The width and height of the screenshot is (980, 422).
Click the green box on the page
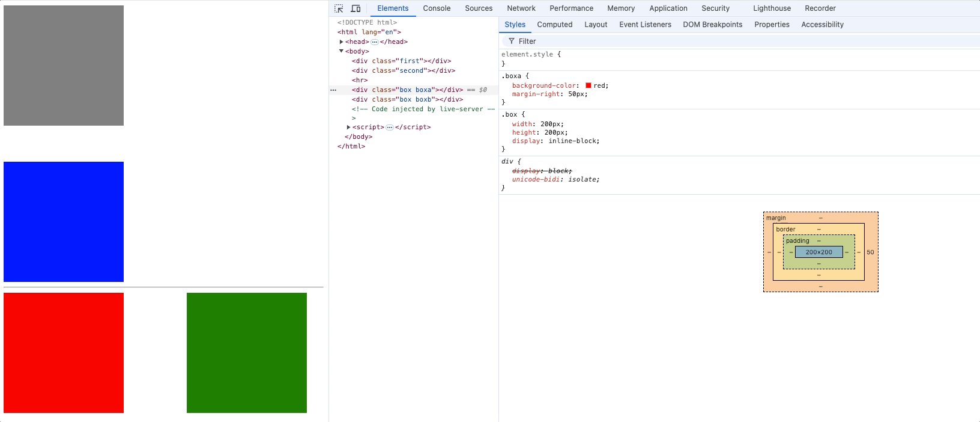pos(247,353)
